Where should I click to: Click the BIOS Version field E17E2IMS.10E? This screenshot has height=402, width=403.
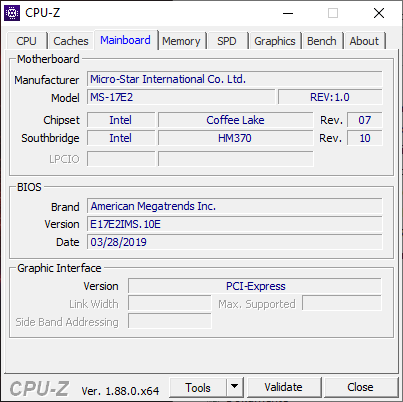tap(235, 224)
